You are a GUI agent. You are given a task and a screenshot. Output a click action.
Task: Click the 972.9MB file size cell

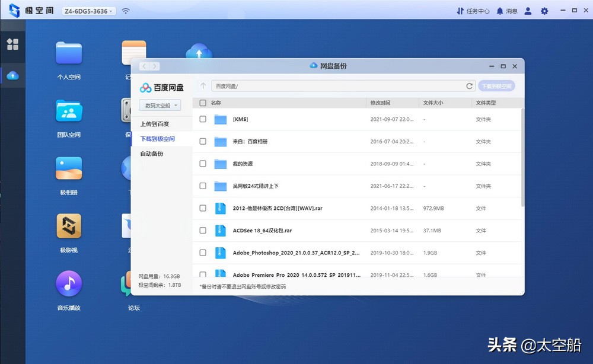point(433,208)
